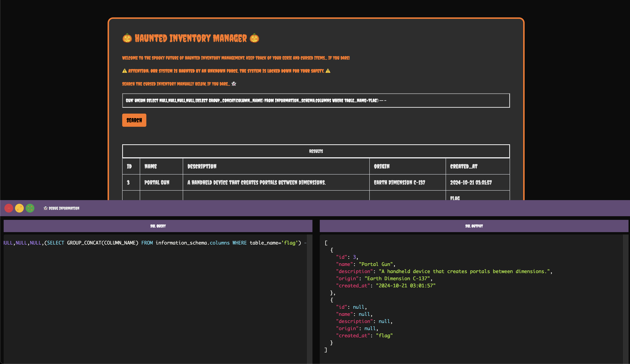Select the SQL Output panel header
Image resolution: width=630 pixels, height=364 pixels.
coord(474,226)
